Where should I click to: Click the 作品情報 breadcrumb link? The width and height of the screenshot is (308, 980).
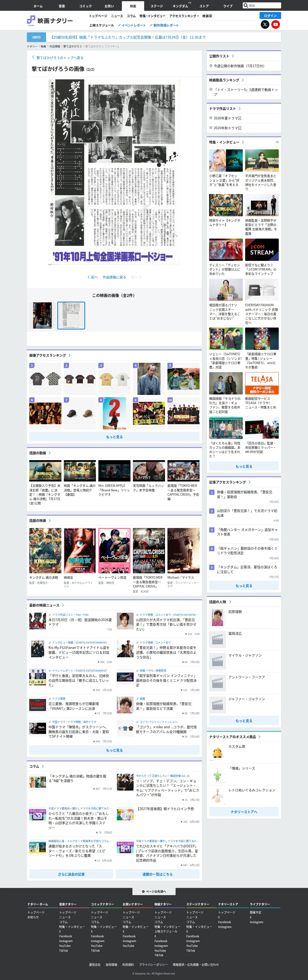[54, 47]
